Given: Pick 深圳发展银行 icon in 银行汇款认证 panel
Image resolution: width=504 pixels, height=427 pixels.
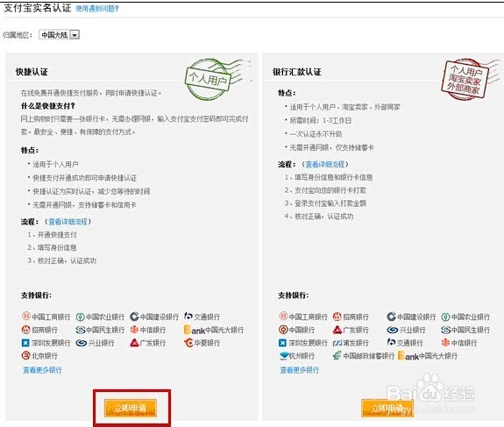Looking at the screenshot, I should (283, 343).
